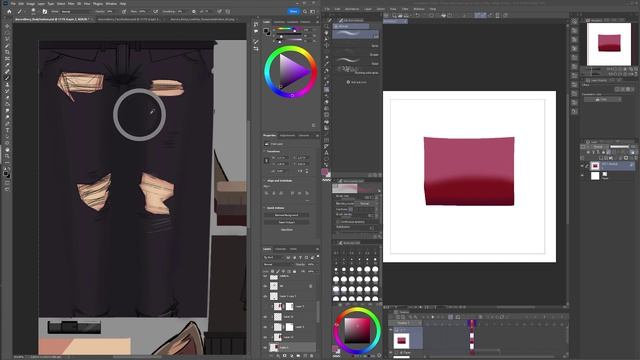Click Add sub tool in Clip Studio
The image size is (640, 360).
coord(357,82)
